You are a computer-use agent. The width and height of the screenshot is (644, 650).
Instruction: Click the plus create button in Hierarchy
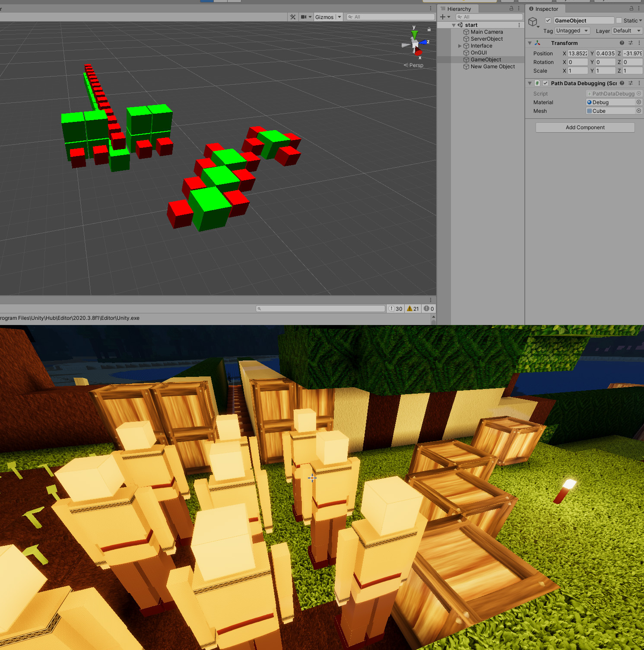pos(444,17)
